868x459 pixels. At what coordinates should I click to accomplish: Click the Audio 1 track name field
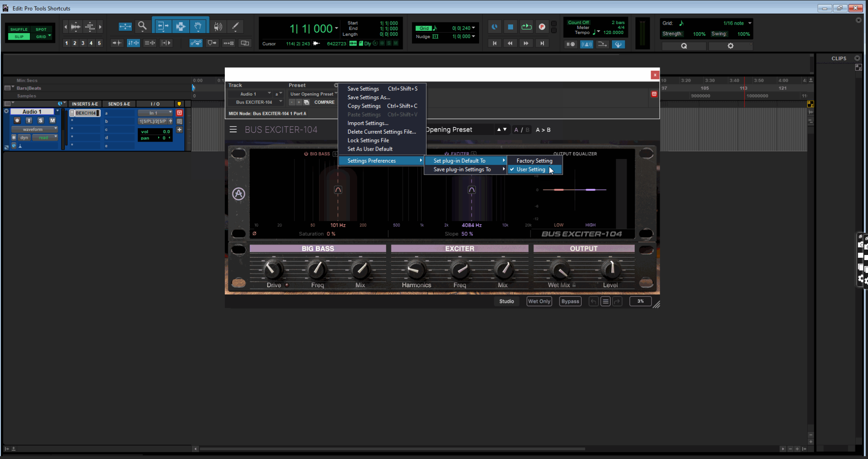pyautogui.click(x=32, y=112)
